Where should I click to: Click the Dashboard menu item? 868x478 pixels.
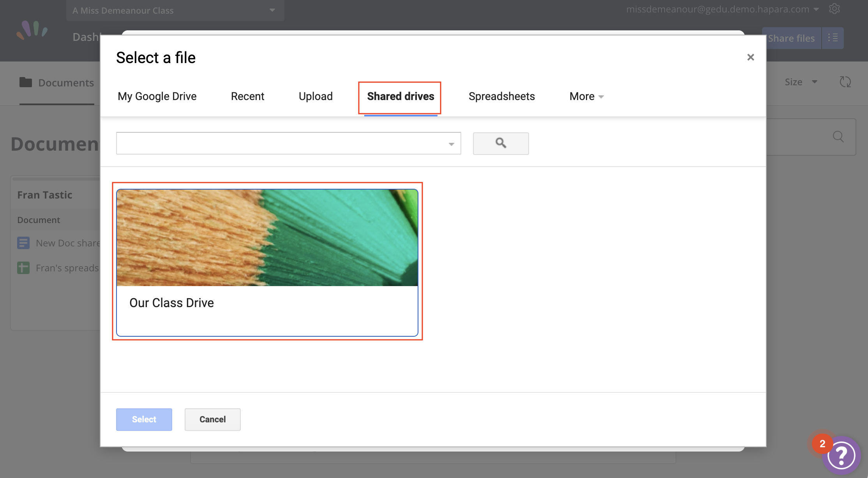tap(86, 37)
